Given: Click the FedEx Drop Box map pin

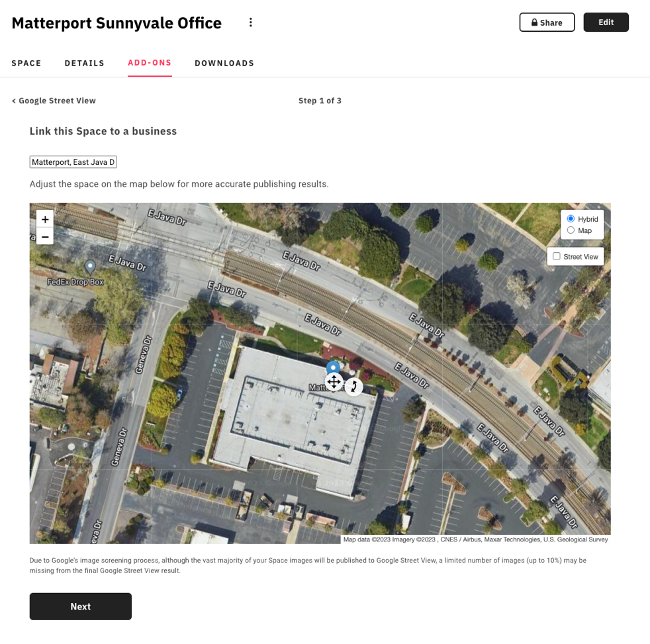Looking at the screenshot, I should click(x=90, y=266).
